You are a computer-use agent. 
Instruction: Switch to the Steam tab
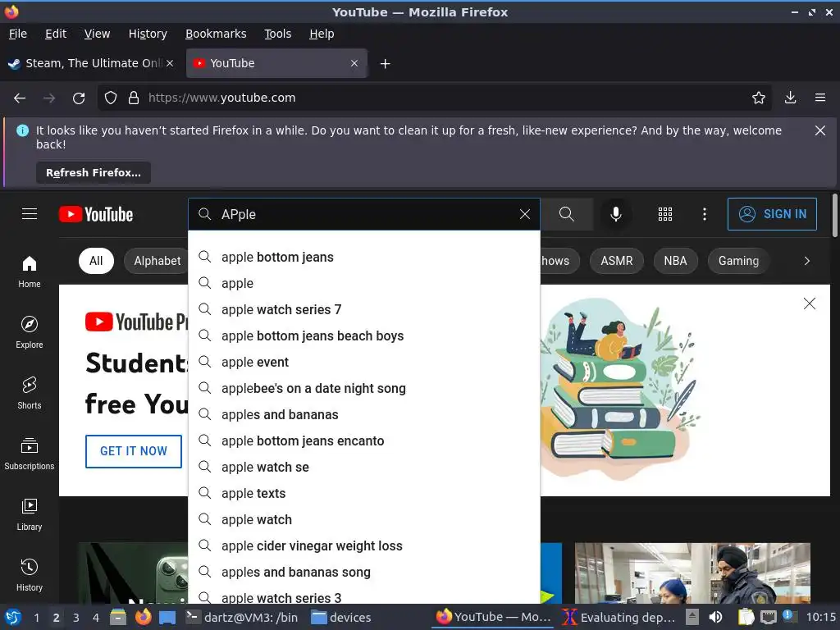point(91,63)
